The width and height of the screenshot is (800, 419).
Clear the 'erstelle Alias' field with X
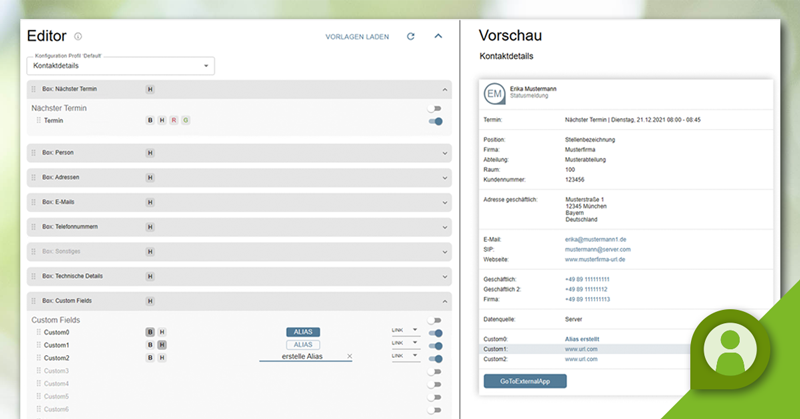pos(349,357)
